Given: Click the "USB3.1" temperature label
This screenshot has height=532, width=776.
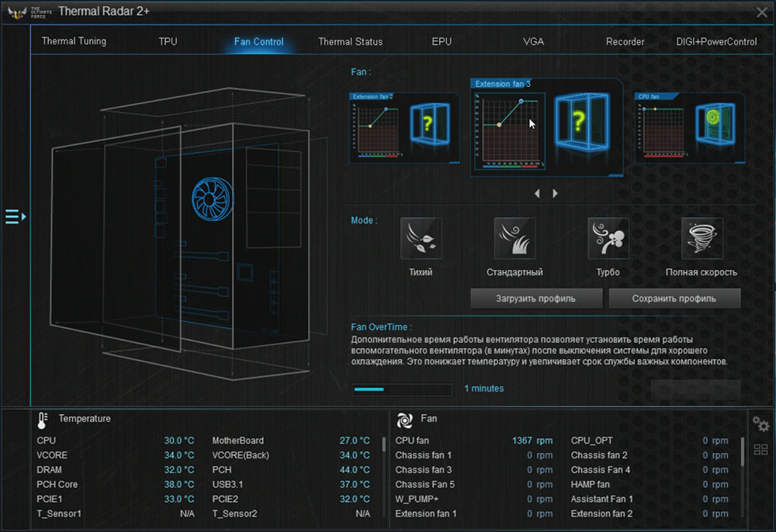Looking at the screenshot, I should tap(227, 485).
